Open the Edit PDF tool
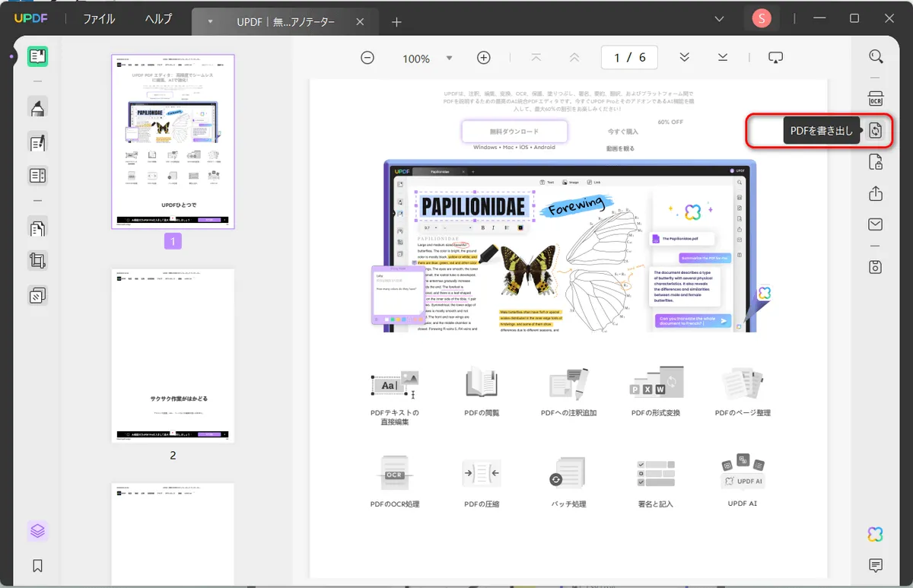913x588 pixels. click(37, 142)
